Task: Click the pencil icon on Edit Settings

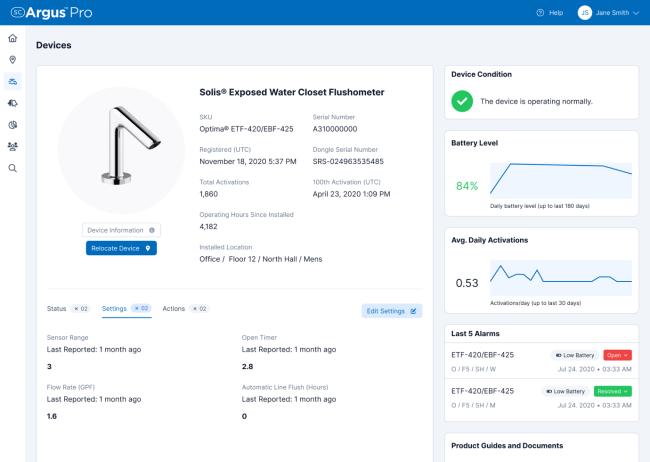Action: coord(413,311)
